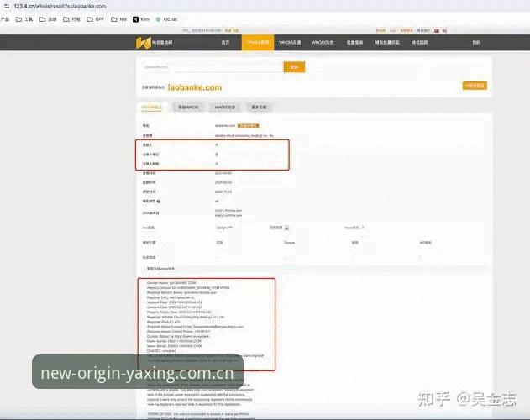This screenshot has width=530, height=420.
Task: Open the GPT bookmark folder
Action: pos(96,19)
